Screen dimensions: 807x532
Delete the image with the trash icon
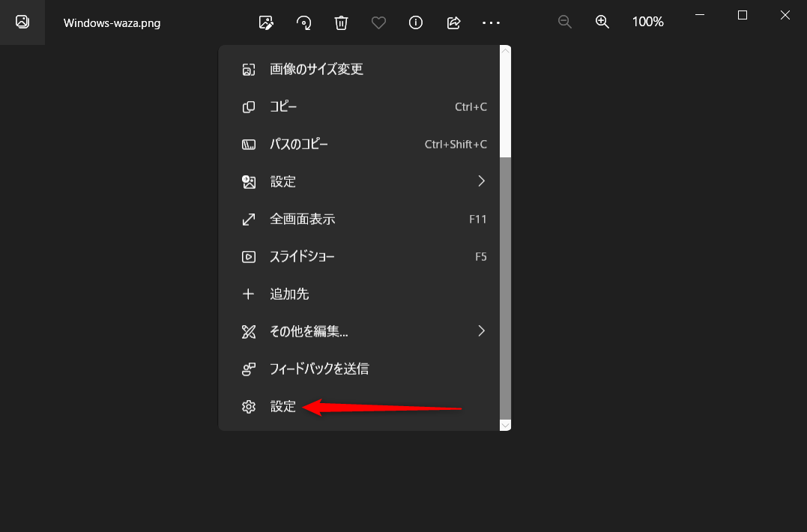pos(341,22)
